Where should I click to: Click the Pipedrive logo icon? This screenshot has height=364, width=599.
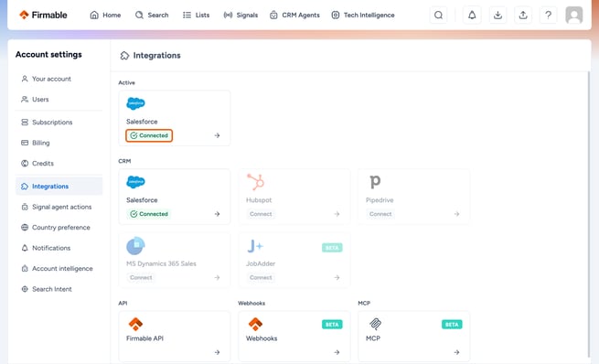pos(375,182)
